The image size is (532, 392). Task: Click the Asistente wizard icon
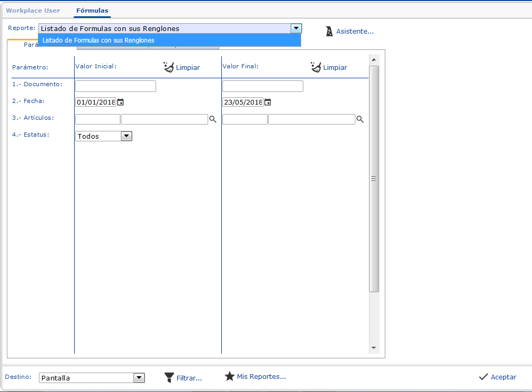click(x=330, y=32)
